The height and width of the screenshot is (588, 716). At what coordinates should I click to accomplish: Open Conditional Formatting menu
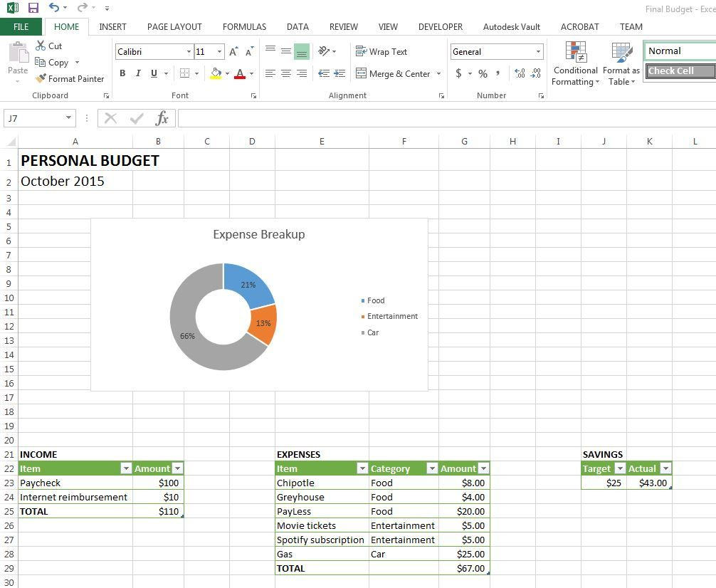click(575, 64)
